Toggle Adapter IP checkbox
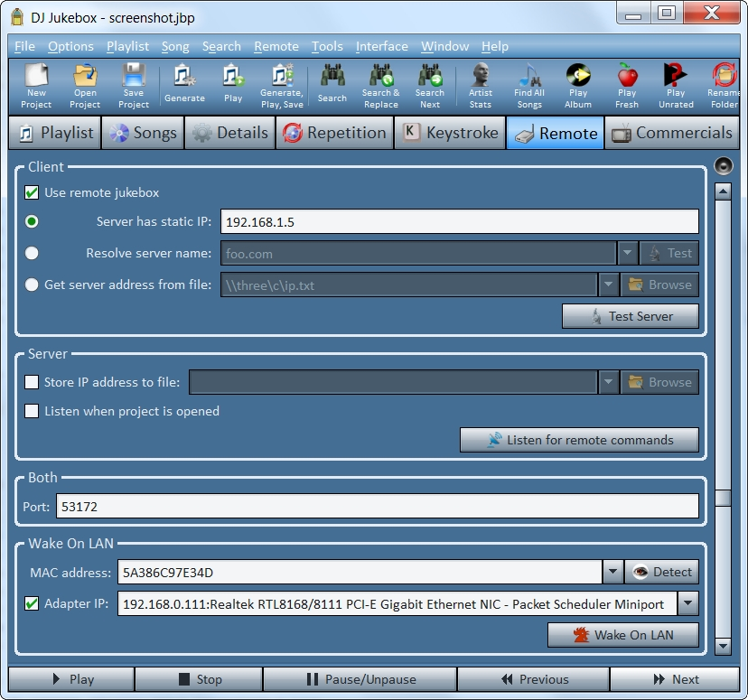This screenshot has width=748, height=700. tap(32, 603)
